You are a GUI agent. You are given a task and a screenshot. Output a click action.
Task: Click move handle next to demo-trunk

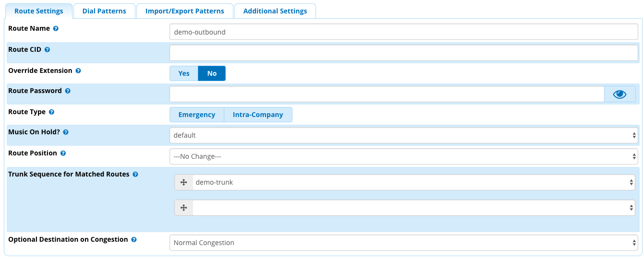[x=183, y=182]
